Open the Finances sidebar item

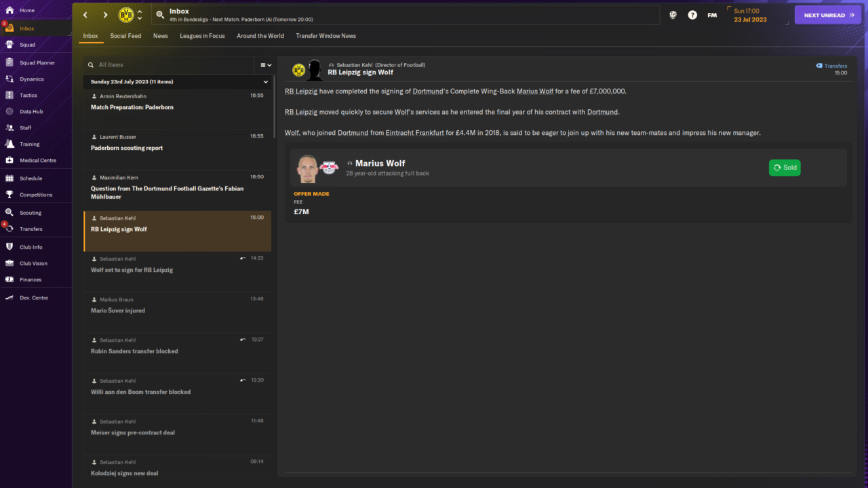(9, 280)
